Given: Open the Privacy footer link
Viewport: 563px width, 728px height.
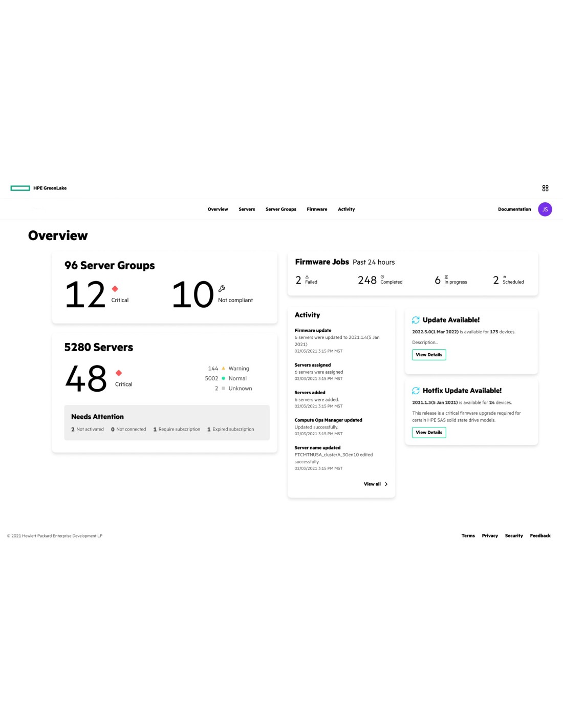Looking at the screenshot, I should click(x=490, y=536).
